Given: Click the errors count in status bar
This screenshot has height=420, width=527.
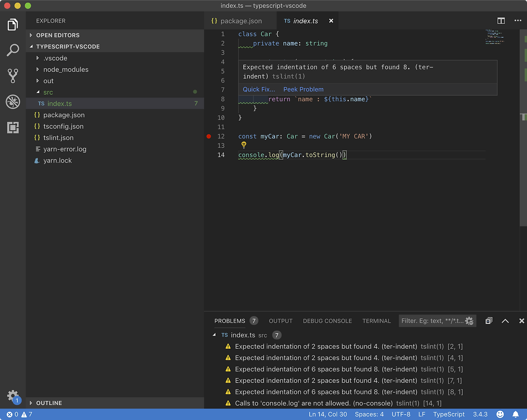Looking at the screenshot, I should tap(12, 414).
